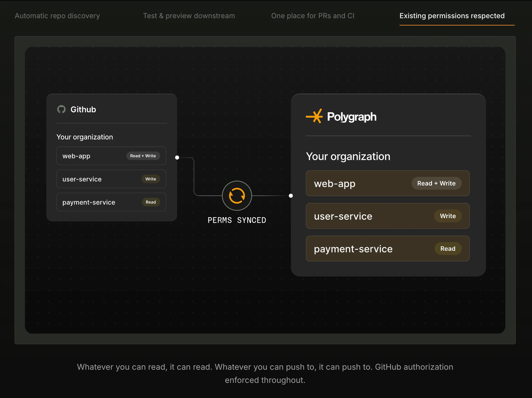Click Your organization heading in Polygraph card
The image size is (532, 398).
[x=348, y=156]
